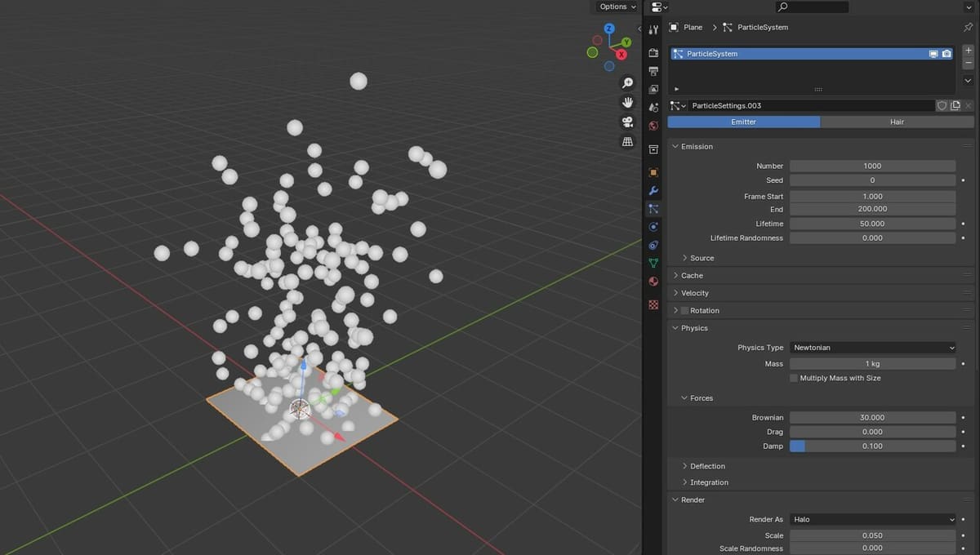Open the Modifiers wrench properties tab
This screenshot has width=980, height=555.
pos(653,191)
